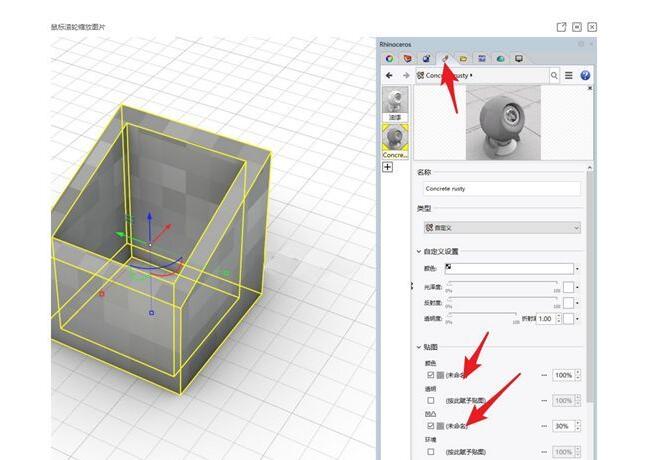648x460 pixels.
Task: Open bump texture ellipsis options
Action: pyautogui.click(x=544, y=426)
